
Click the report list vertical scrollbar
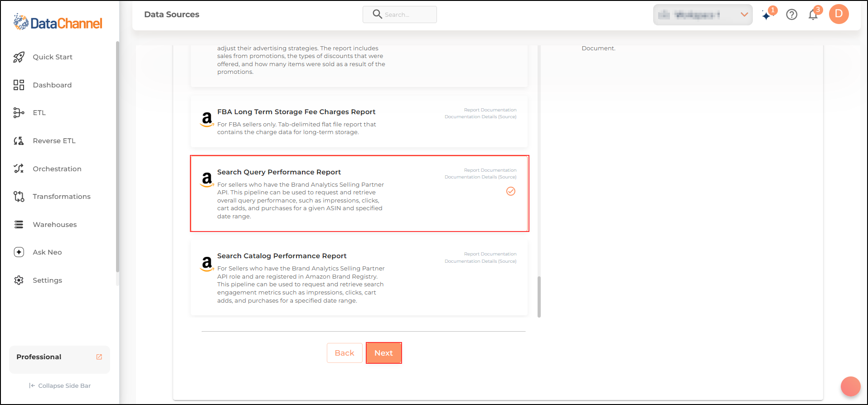tap(539, 297)
